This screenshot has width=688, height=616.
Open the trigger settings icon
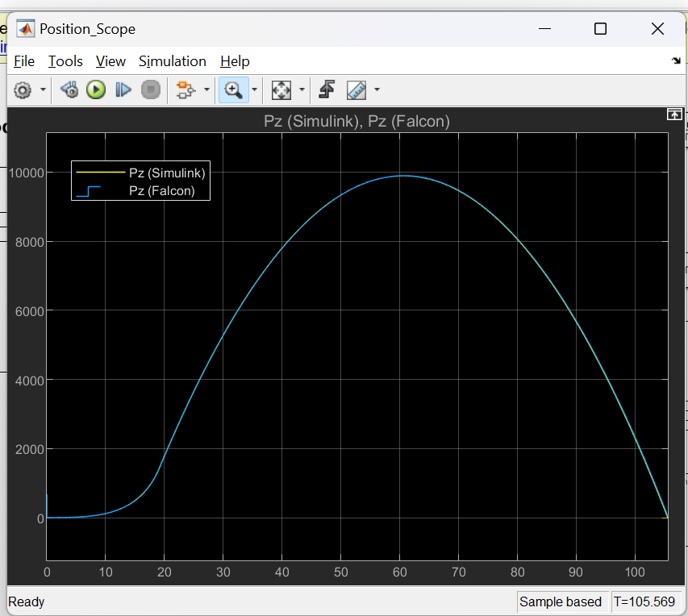coord(325,89)
